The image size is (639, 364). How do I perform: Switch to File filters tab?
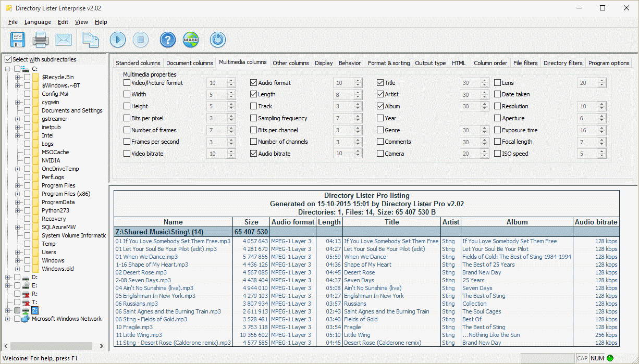(x=525, y=63)
